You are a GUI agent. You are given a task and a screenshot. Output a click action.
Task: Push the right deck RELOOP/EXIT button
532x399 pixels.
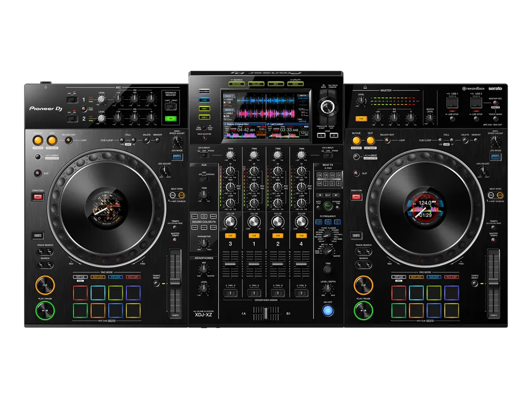coord(387,140)
